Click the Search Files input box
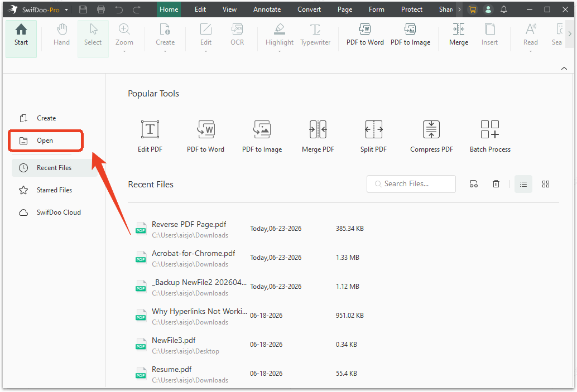 [x=411, y=184]
